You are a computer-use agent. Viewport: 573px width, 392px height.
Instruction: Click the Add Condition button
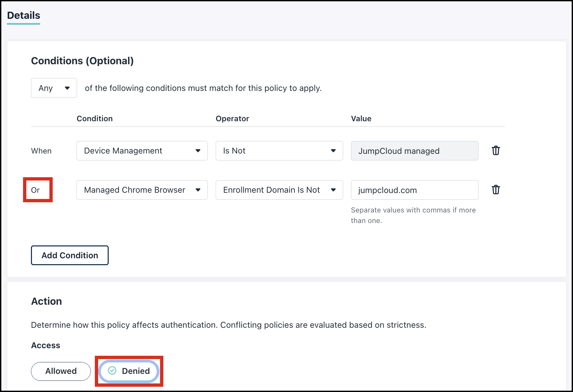[69, 255]
